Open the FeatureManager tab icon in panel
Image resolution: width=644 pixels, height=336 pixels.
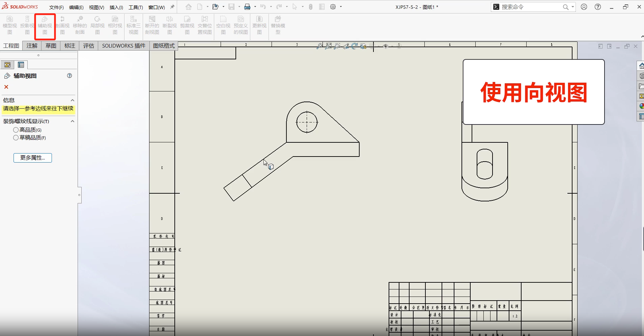click(7, 65)
